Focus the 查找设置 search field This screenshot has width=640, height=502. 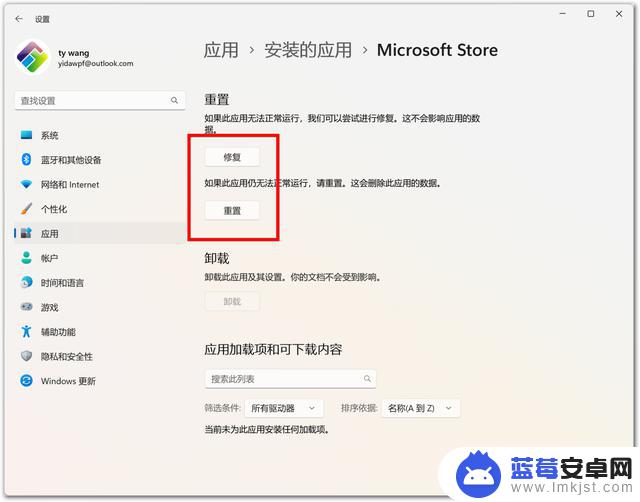pyautogui.click(x=100, y=100)
